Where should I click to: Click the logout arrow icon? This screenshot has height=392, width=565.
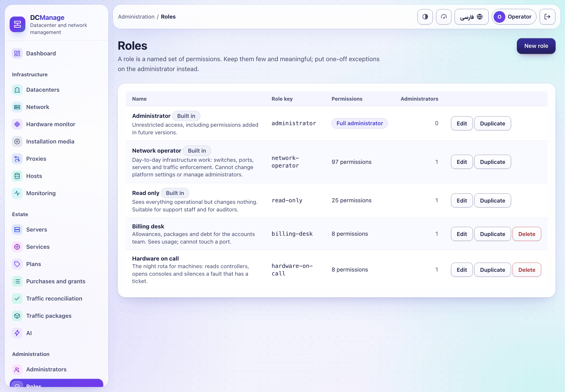point(547,17)
